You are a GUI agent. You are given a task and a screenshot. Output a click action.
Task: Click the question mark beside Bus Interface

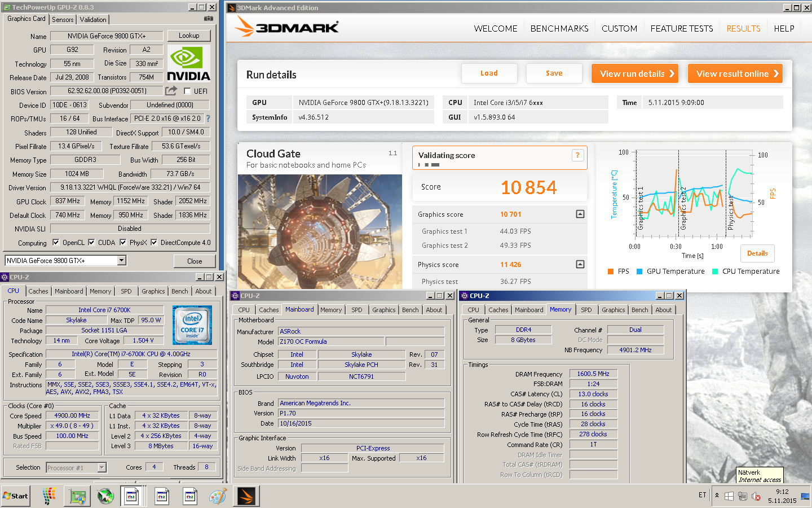tap(208, 119)
